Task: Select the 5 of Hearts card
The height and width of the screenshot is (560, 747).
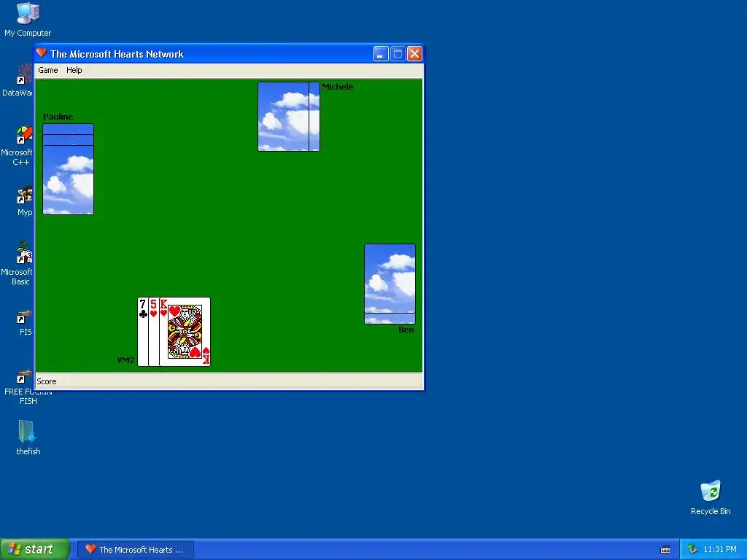Action: [x=153, y=332]
